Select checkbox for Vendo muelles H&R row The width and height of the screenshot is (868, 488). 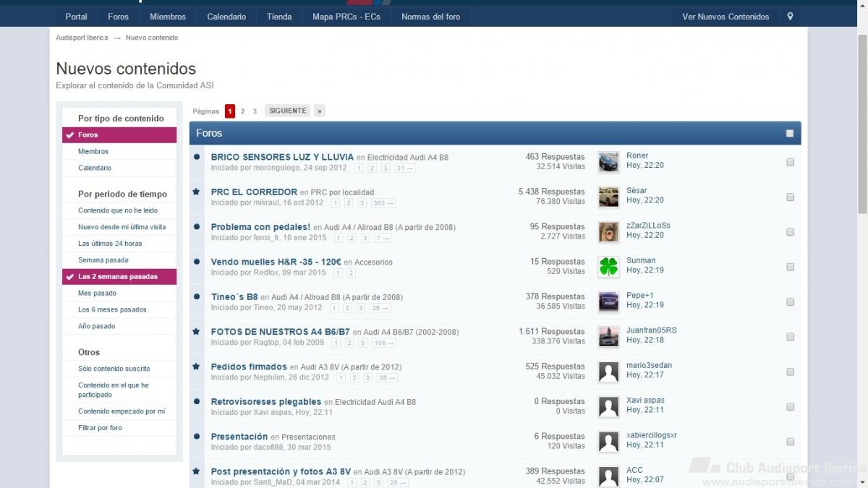(x=790, y=267)
